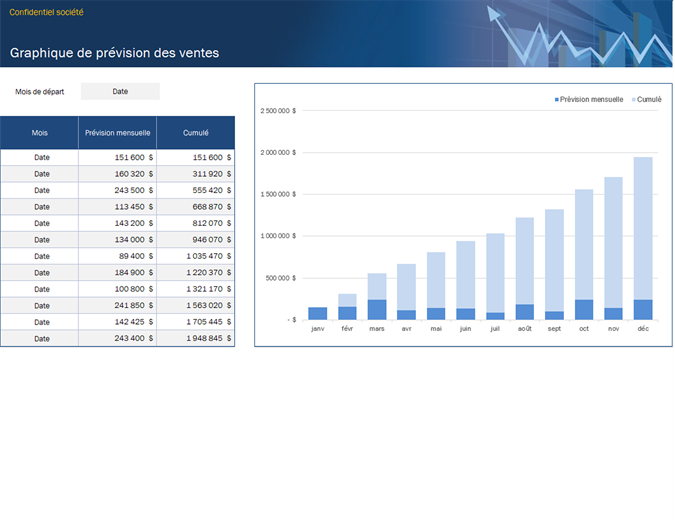Click the light blue cumulative bar for 'oct'
Screen dimensions: 675x520
[x=584, y=245]
